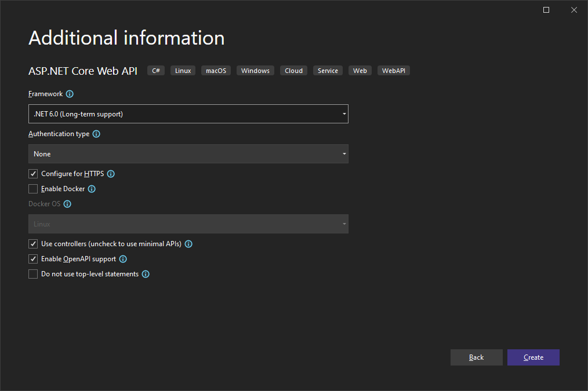Screen dimensions: 588x391
Task: Click the WebAPI project tag
Action: point(393,70)
